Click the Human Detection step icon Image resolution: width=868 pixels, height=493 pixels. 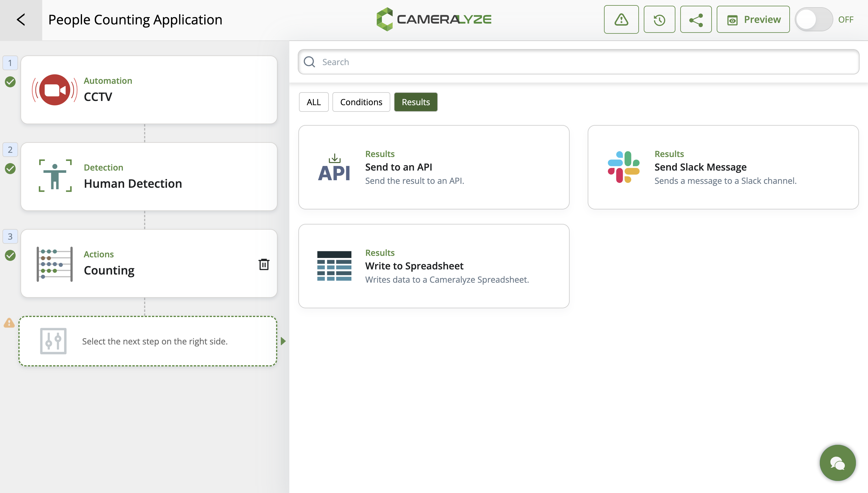55,176
